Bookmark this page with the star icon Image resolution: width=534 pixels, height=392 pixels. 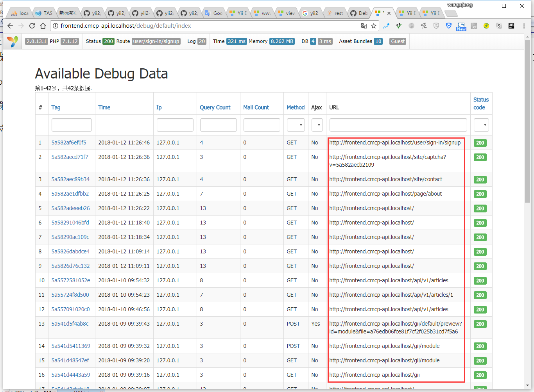(374, 26)
